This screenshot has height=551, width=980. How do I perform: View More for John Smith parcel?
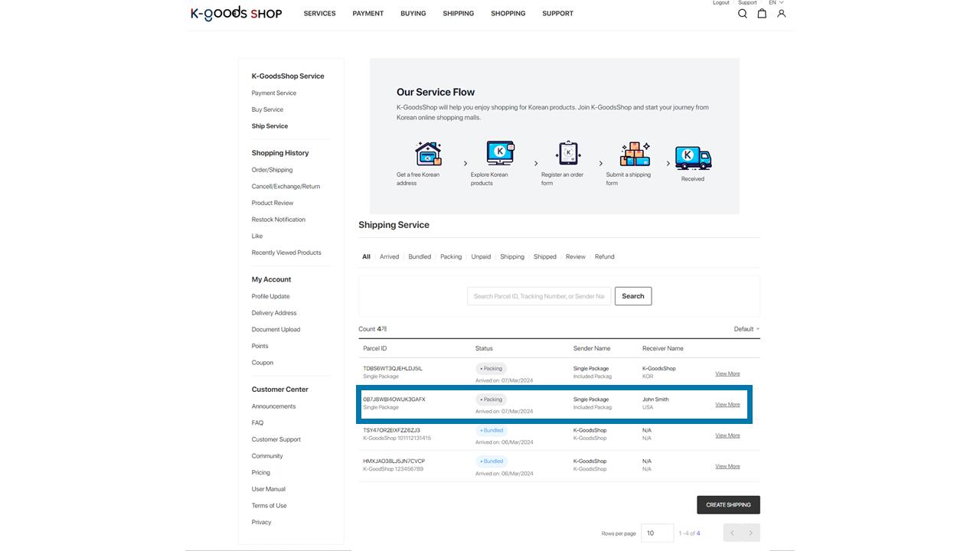(x=727, y=405)
